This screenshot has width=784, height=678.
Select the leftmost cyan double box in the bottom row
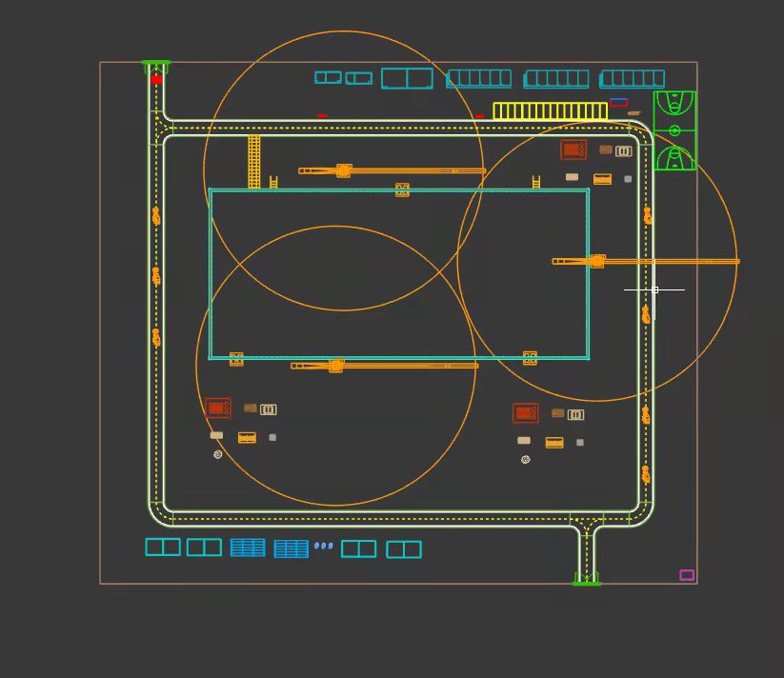point(163,548)
